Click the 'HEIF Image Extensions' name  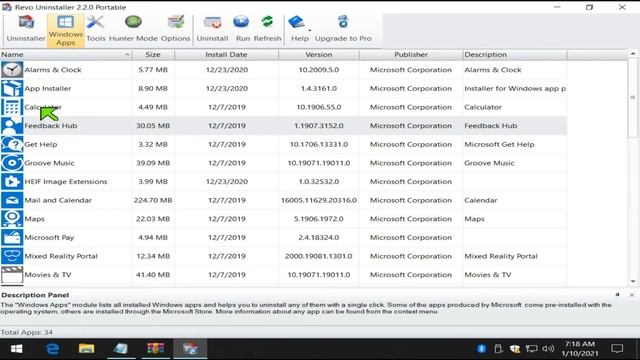point(66,182)
